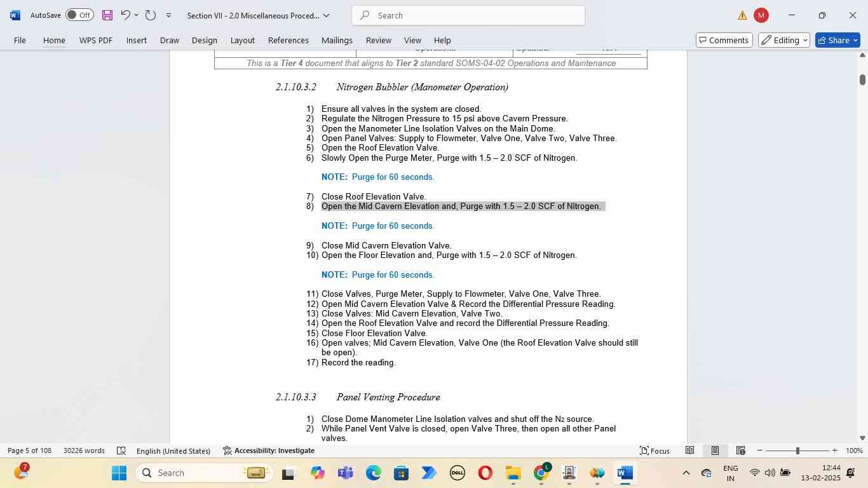Click the text 'Record the reading.'
Image resolution: width=868 pixels, height=488 pixels.
358,363
